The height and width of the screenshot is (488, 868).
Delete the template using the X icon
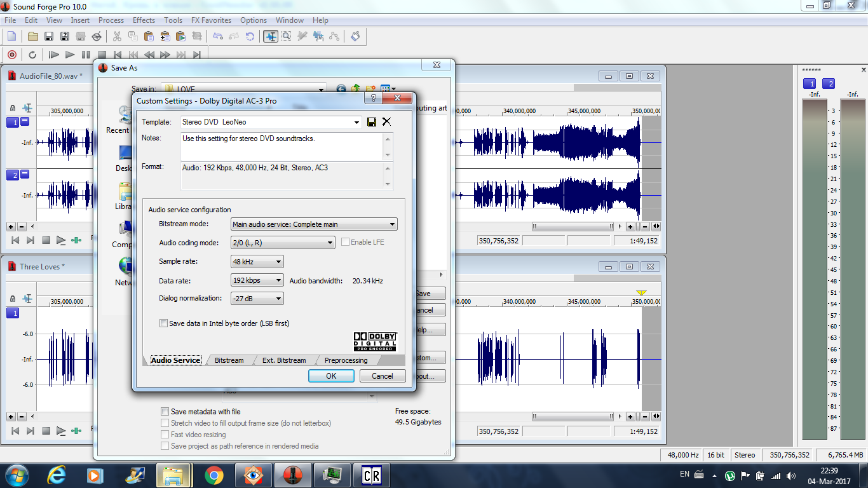point(386,122)
